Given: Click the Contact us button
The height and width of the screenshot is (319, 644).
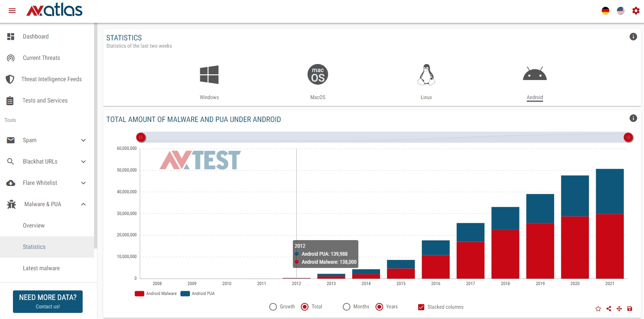Looking at the screenshot, I should coord(48,301).
